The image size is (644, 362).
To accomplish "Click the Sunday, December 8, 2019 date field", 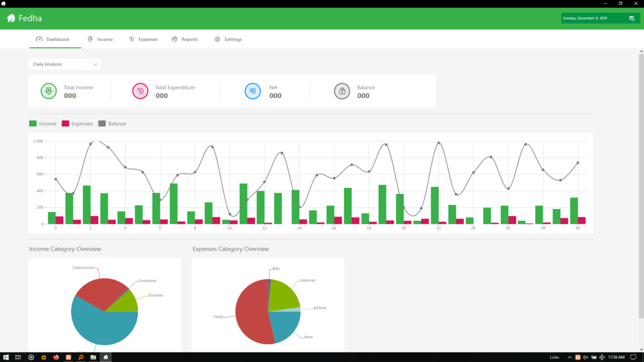I will click(x=600, y=18).
